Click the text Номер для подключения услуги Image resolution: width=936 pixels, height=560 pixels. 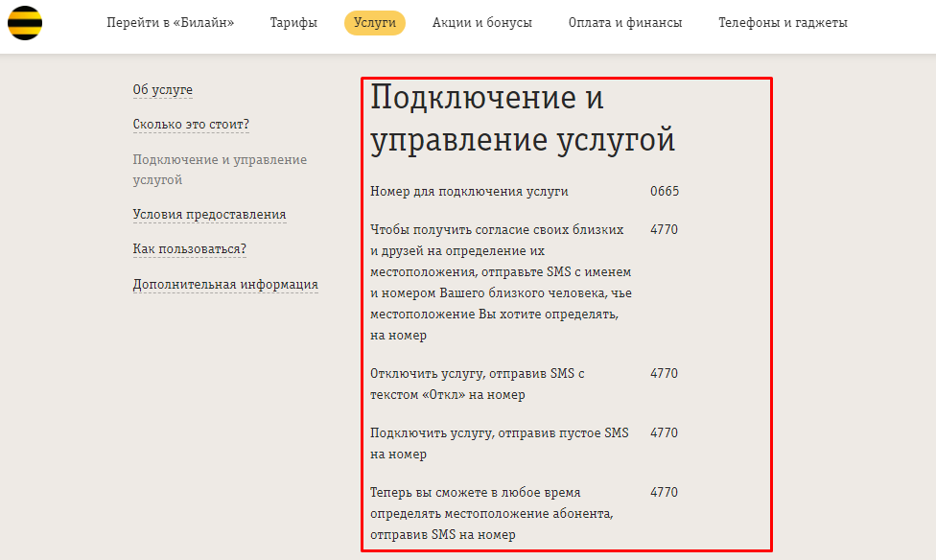[469, 192]
